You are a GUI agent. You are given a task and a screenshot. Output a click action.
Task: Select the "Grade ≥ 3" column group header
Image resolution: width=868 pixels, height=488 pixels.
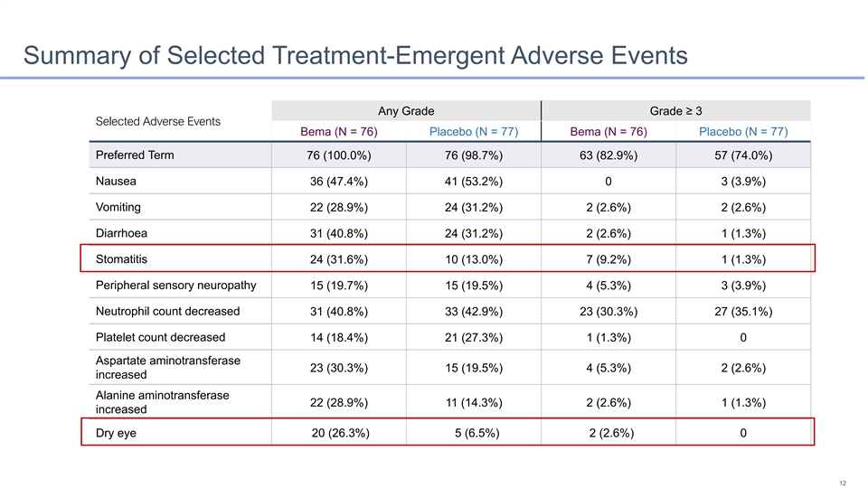pos(675,110)
